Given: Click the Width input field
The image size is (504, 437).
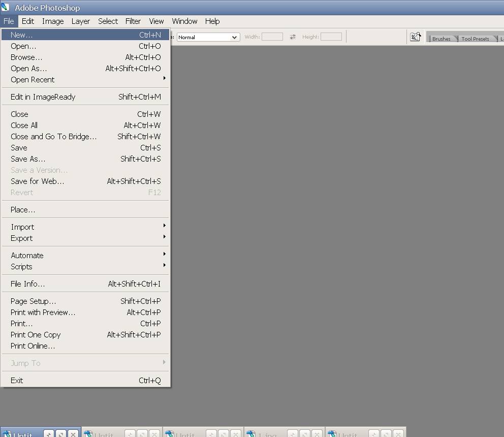Looking at the screenshot, I should [x=272, y=37].
